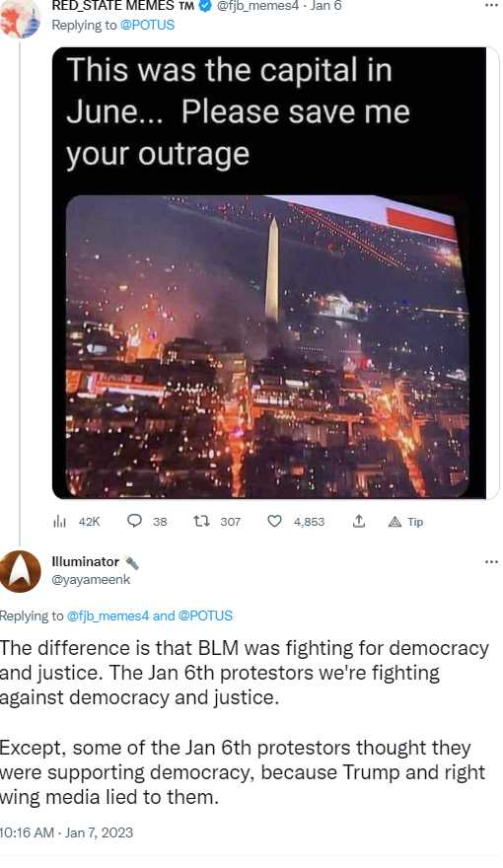The width and height of the screenshot is (503, 868).
Task: Click the Tip triangle icon
Action: point(395,522)
